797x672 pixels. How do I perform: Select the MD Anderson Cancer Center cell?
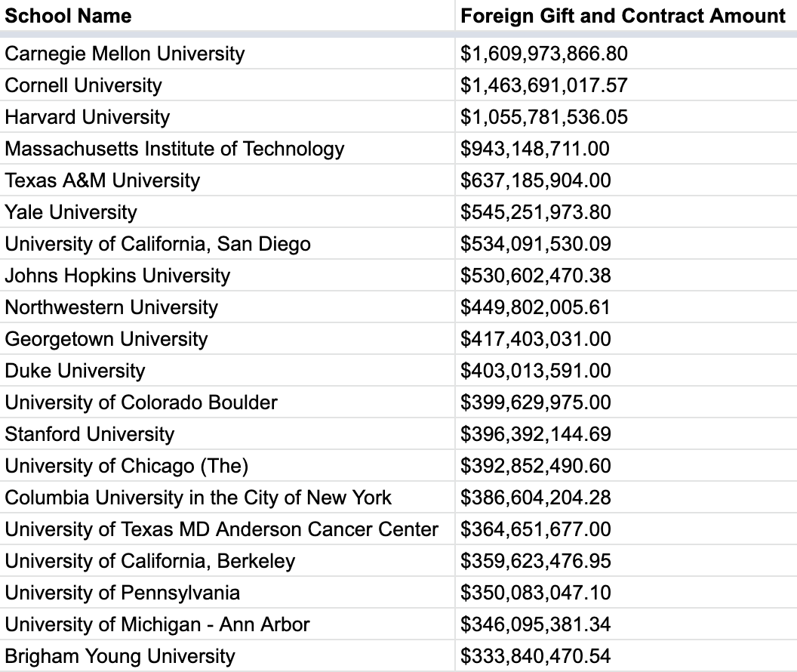(x=221, y=529)
